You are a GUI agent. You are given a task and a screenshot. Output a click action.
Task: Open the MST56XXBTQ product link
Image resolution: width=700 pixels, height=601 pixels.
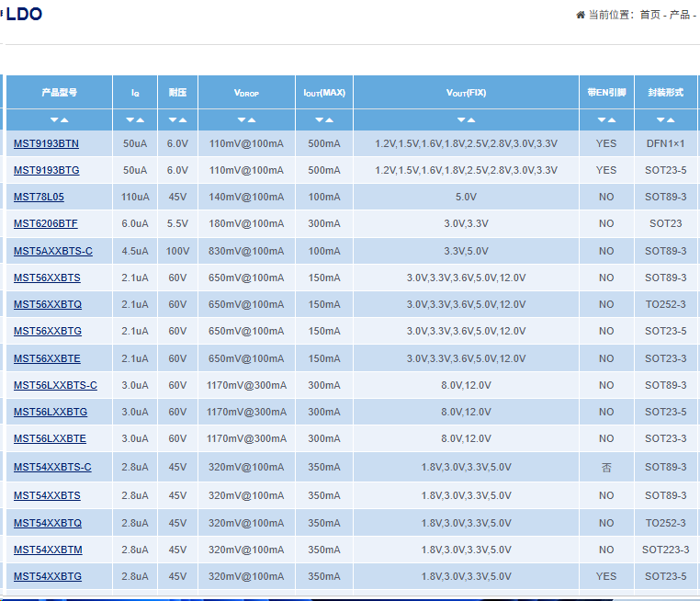(x=48, y=304)
